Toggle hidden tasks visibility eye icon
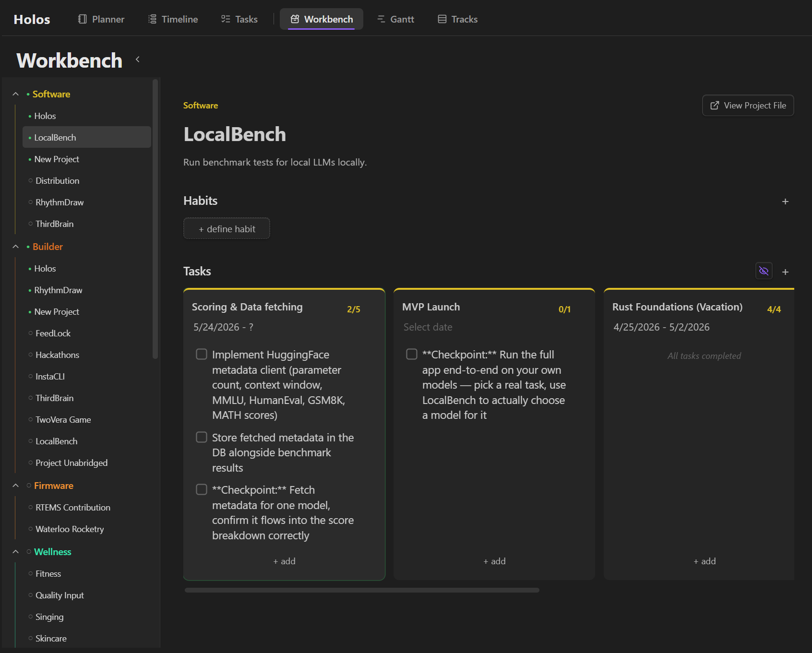Viewport: 812px width, 653px height. [764, 271]
